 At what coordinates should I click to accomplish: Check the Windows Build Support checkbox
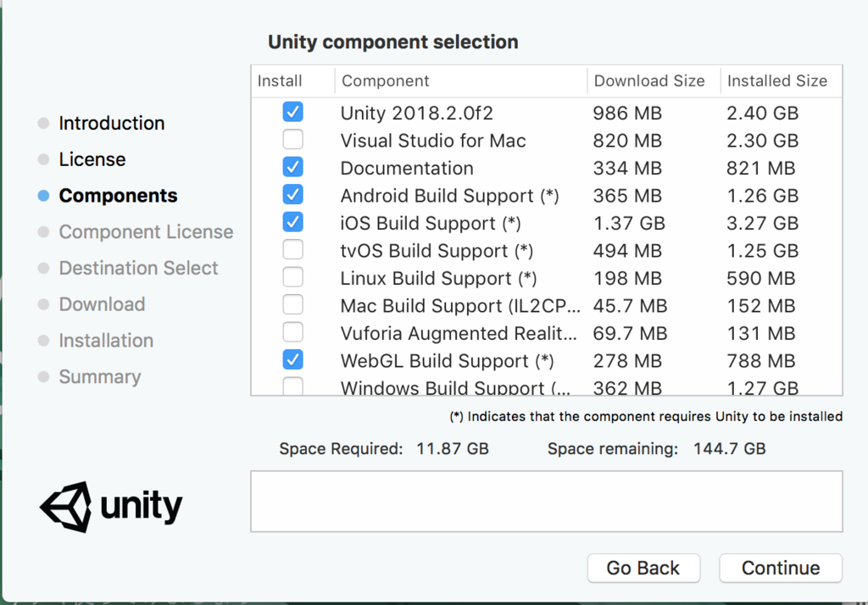[x=292, y=386]
